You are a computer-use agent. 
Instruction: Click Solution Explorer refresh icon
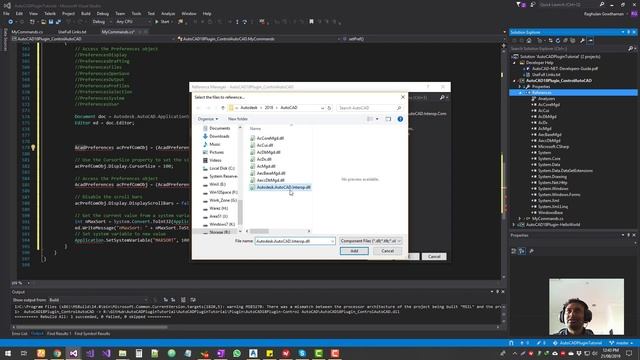558,40
